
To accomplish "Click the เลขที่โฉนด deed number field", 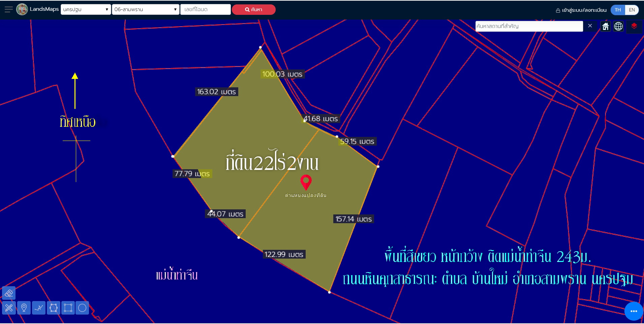I will pos(205,9).
